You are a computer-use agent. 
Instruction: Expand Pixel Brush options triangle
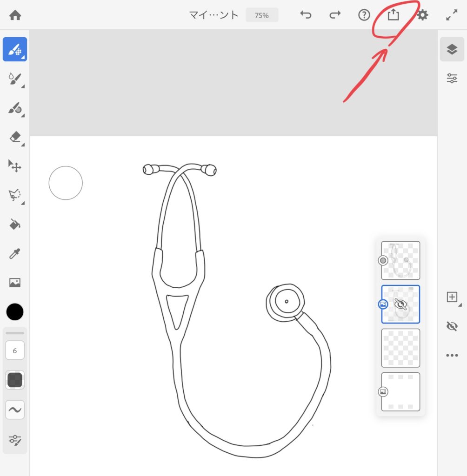[23, 57]
